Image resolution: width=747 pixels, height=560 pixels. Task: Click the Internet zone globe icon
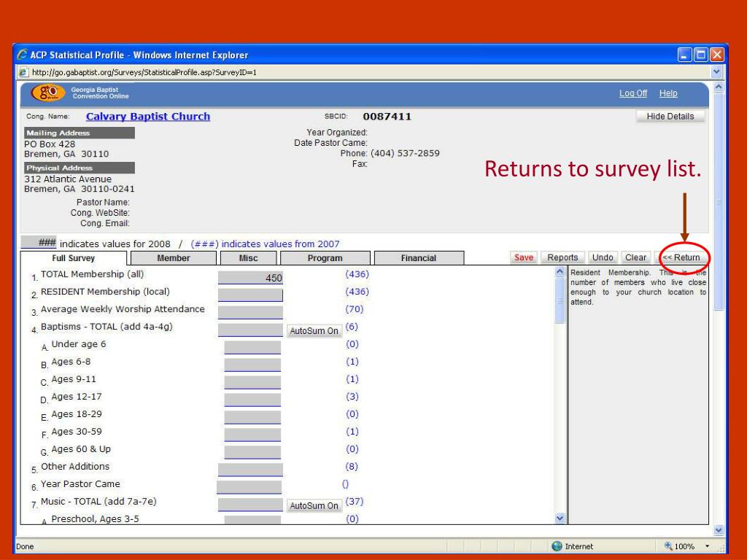[x=558, y=546]
